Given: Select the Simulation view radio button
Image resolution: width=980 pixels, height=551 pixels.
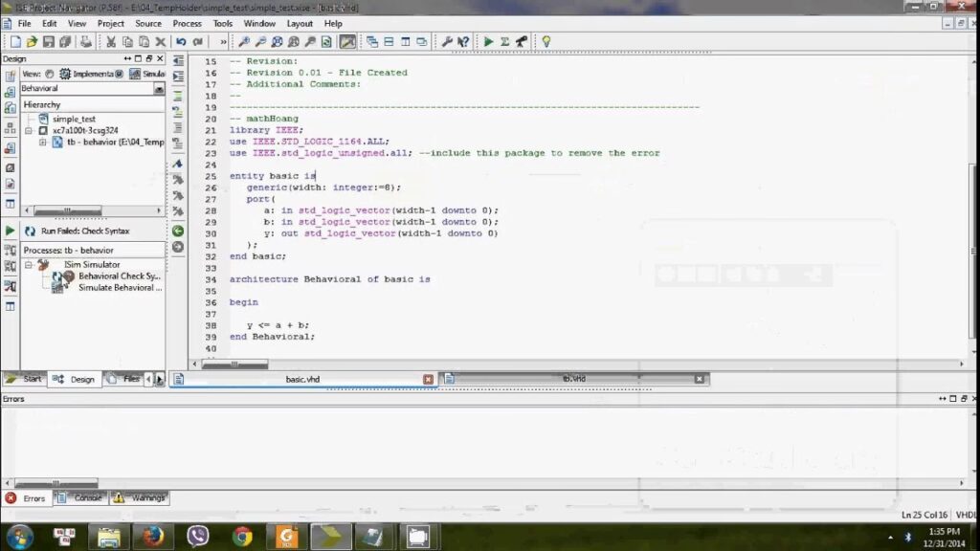Looking at the screenshot, I should pyautogui.click(x=120, y=74).
